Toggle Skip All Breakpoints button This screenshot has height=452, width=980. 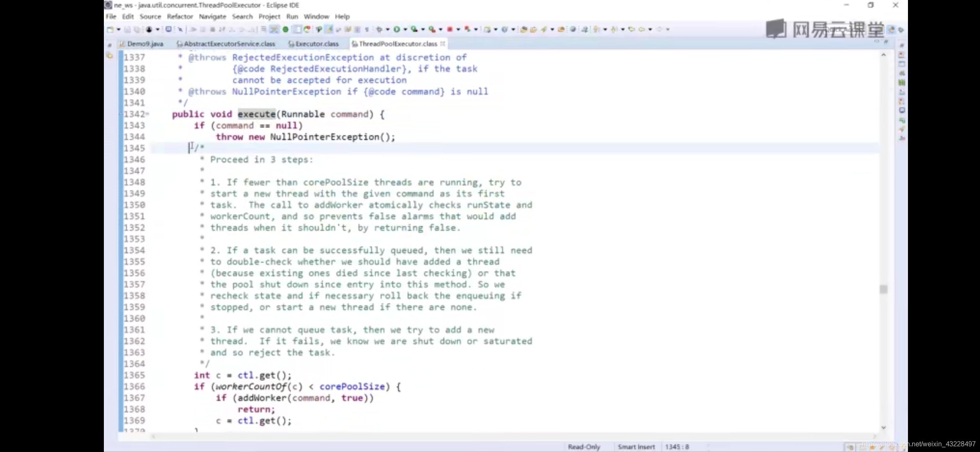180,29
